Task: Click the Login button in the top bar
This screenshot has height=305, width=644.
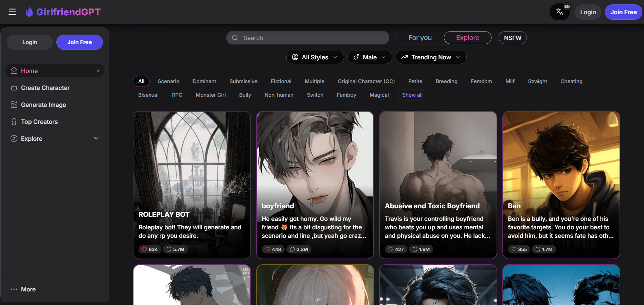Action: (588, 12)
